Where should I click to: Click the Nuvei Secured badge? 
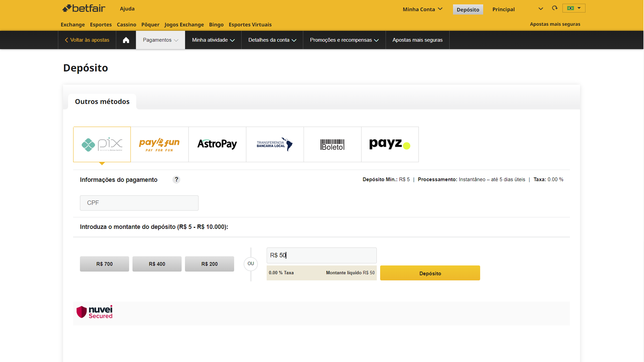[95, 312]
